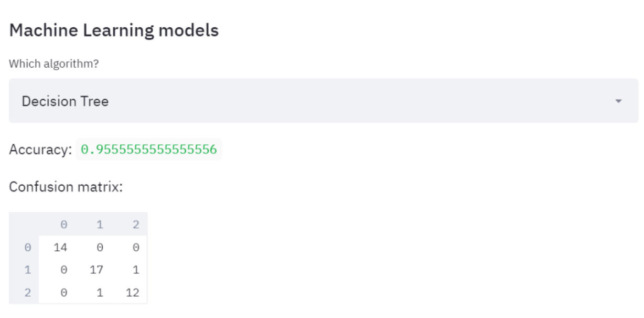Image resolution: width=644 pixels, height=318 pixels.
Task: Click the matrix cell containing 14
Action: (60, 247)
